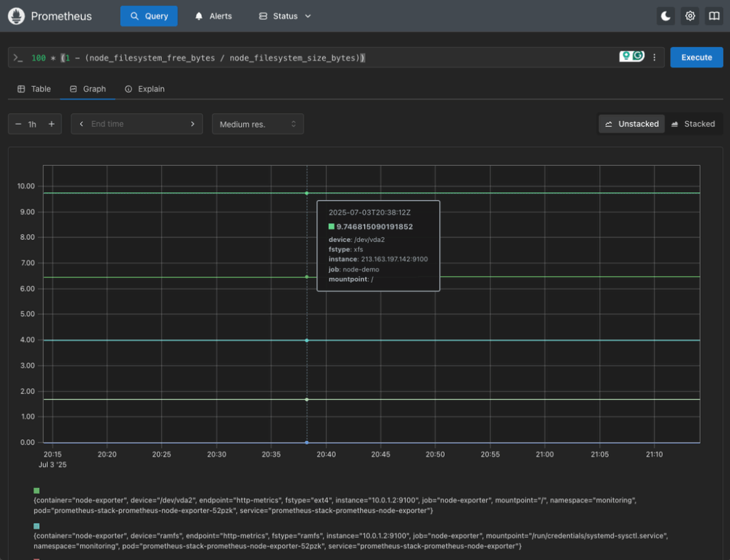730x560 pixels.
Task: Select the Graph tab
Action: (x=88, y=89)
